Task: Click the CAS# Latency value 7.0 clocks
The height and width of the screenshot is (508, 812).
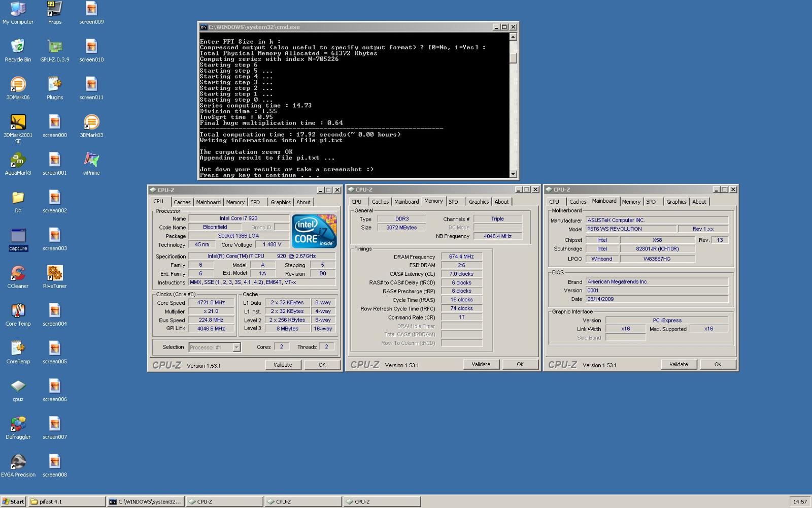Action: 461,274
